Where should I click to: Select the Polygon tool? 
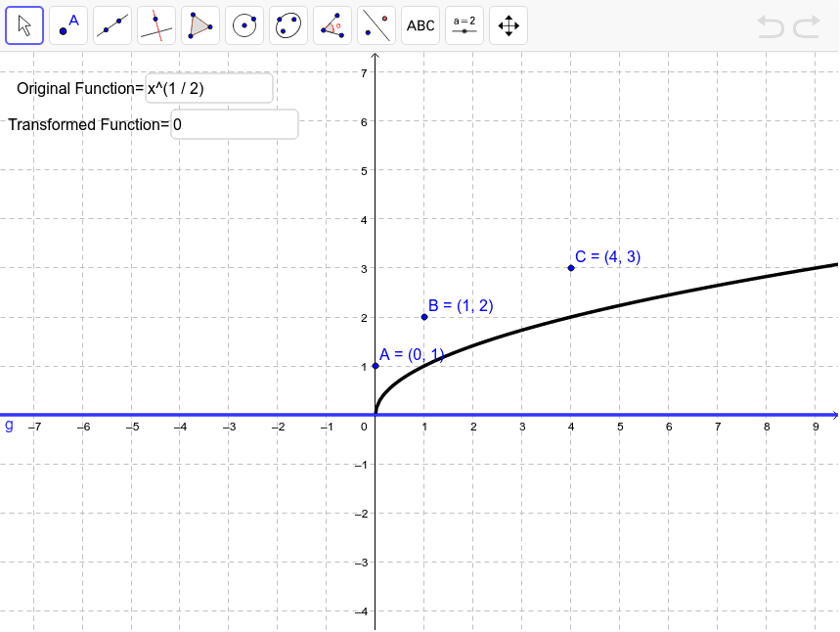pos(200,25)
